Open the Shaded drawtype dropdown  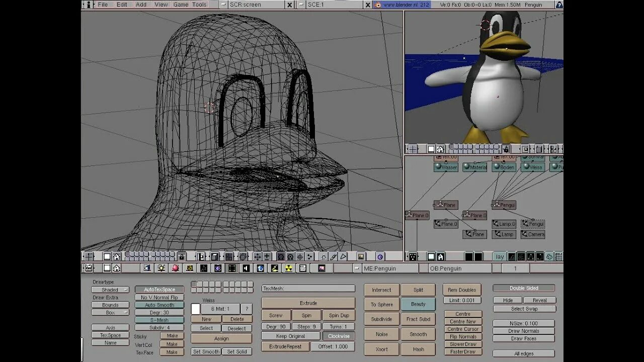click(110, 290)
